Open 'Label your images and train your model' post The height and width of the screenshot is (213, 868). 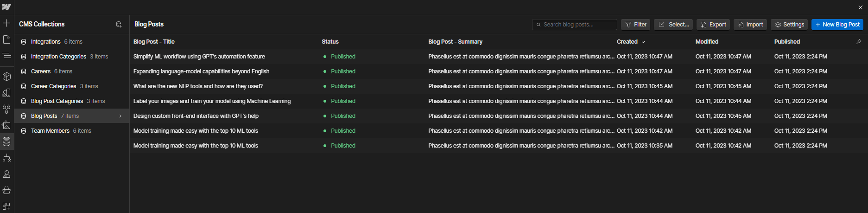coord(212,101)
